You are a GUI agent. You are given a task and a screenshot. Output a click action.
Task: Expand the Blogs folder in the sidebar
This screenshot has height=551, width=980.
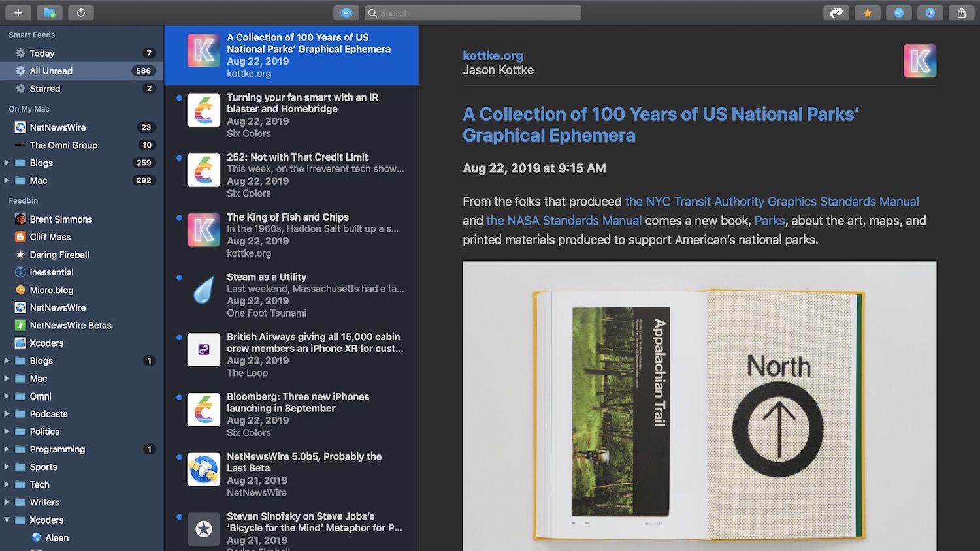tap(7, 163)
